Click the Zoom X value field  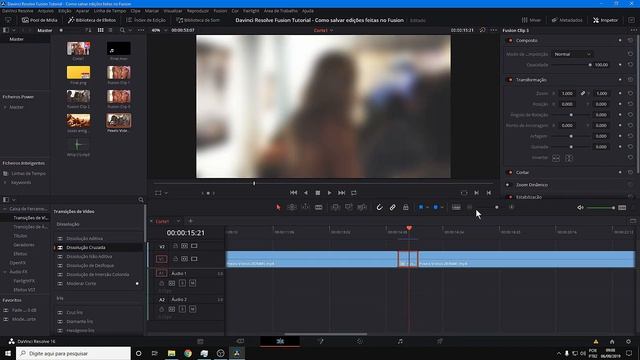[x=567, y=93]
